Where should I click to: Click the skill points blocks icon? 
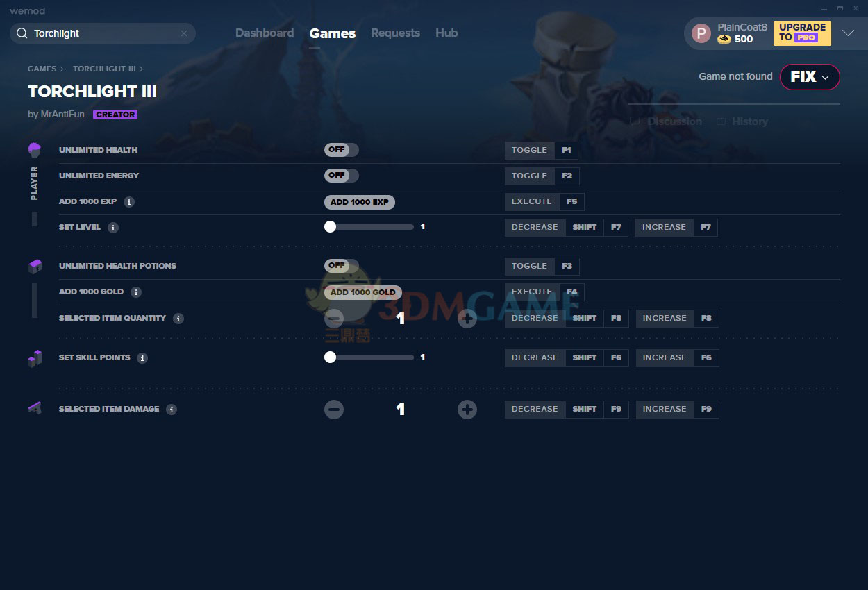[35, 358]
